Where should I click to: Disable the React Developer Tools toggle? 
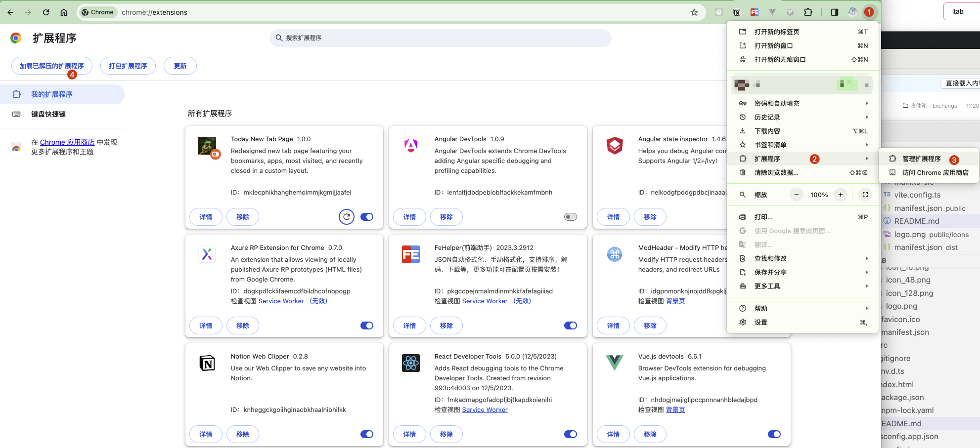(571, 434)
